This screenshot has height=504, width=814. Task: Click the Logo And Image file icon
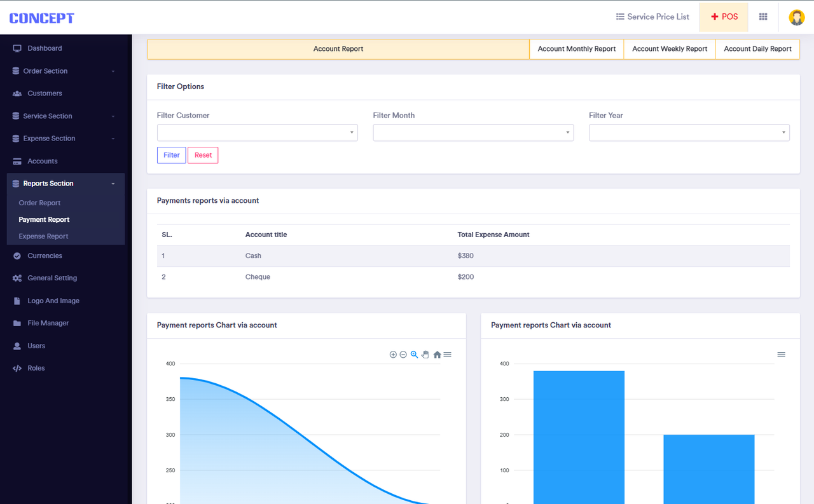17,301
